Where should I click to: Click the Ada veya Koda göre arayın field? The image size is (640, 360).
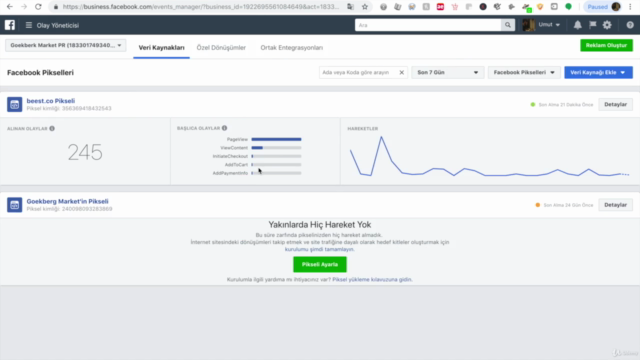coord(358,73)
